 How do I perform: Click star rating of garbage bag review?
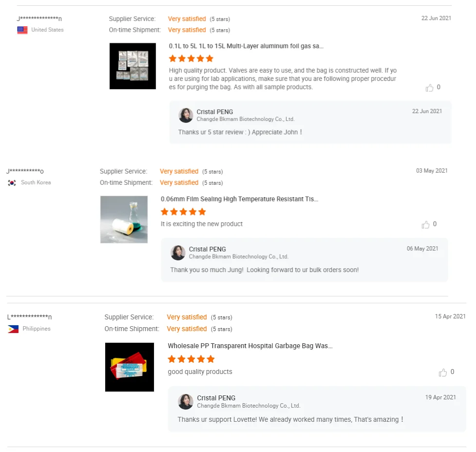(191, 359)
